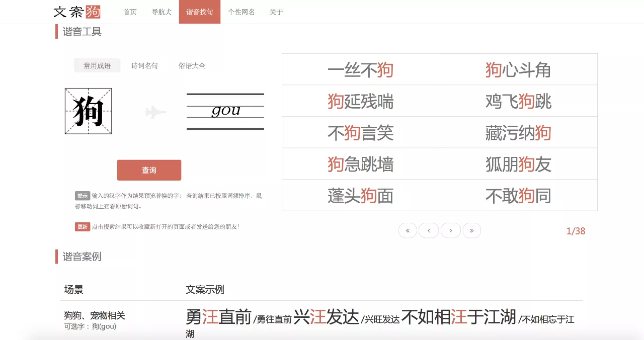Click the 谐音案例 section heading
644x340 pixels.
[82, 257]
